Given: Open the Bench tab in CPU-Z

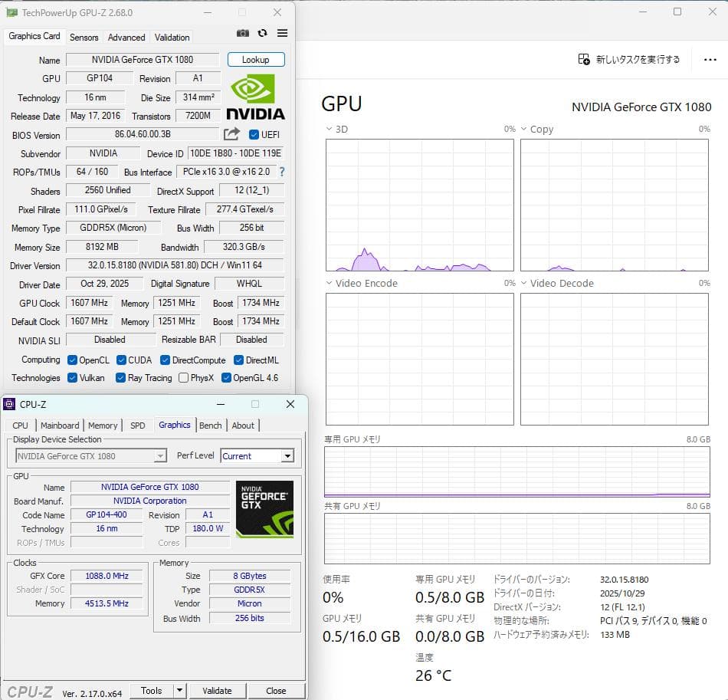Looking at the screenshot, I should pos(210,425).
